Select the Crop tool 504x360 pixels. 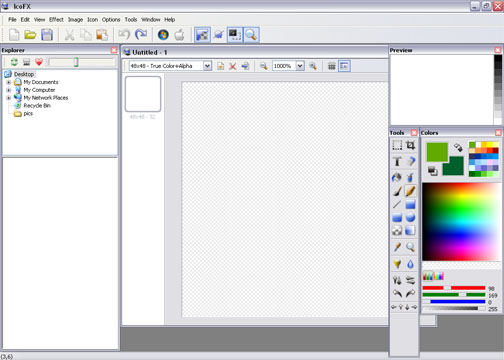410,145
